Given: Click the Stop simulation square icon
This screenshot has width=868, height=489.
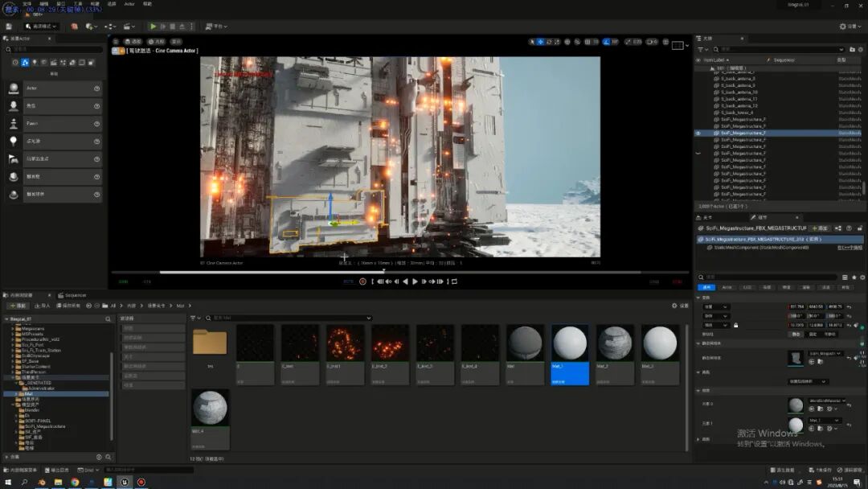Looking at the screenshot, I should pyautogui.click(x=172, y=26).
